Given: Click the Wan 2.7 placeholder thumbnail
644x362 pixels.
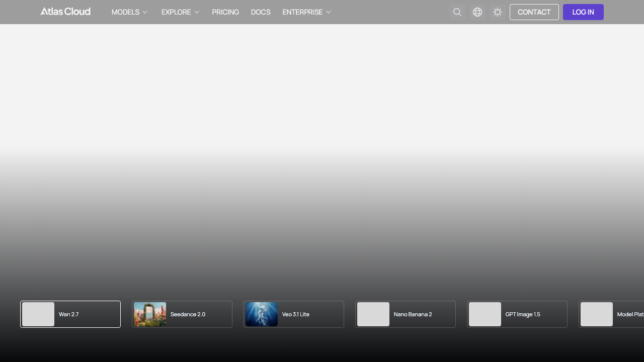Looking at the screenshot, I should click(x=38, y=314).
